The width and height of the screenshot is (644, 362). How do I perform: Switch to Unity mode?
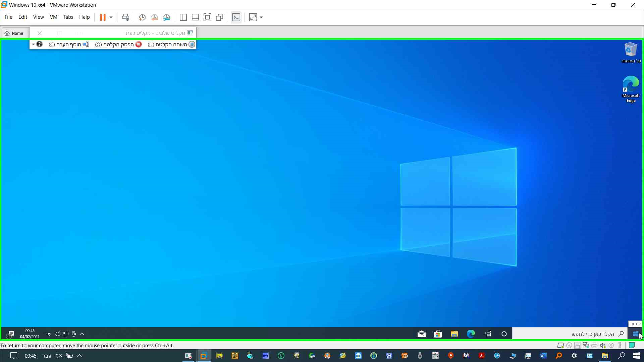(220, 17)
